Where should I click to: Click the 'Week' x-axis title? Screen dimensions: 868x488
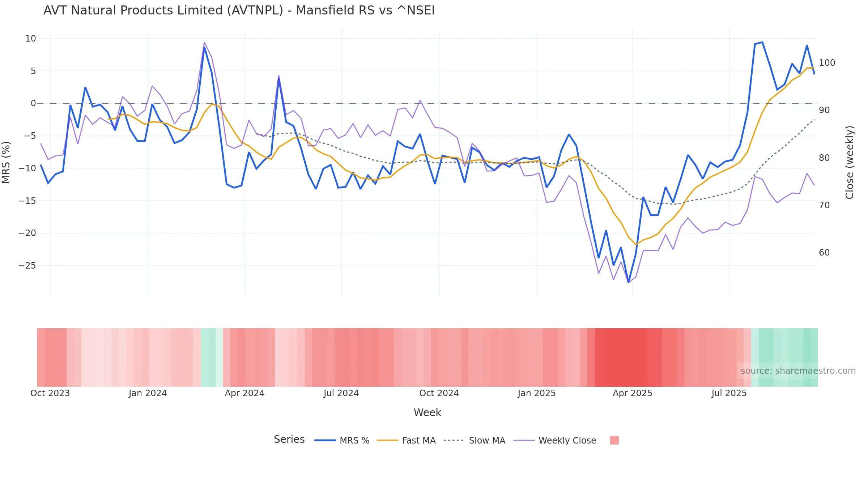[427, 412]
